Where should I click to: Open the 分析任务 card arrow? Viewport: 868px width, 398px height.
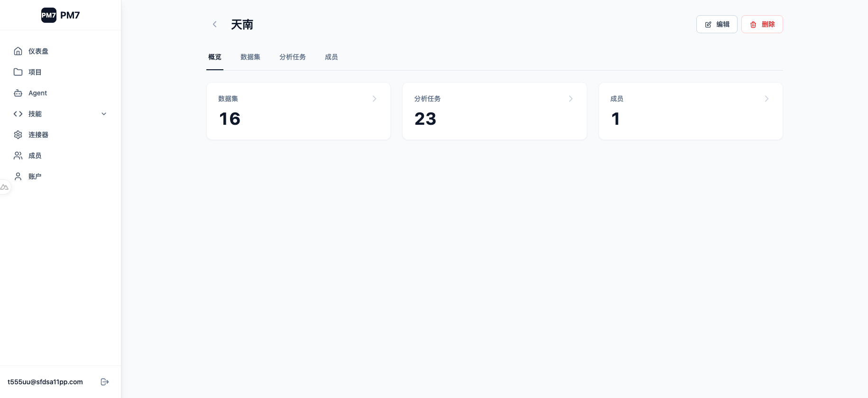click(571, 99)
